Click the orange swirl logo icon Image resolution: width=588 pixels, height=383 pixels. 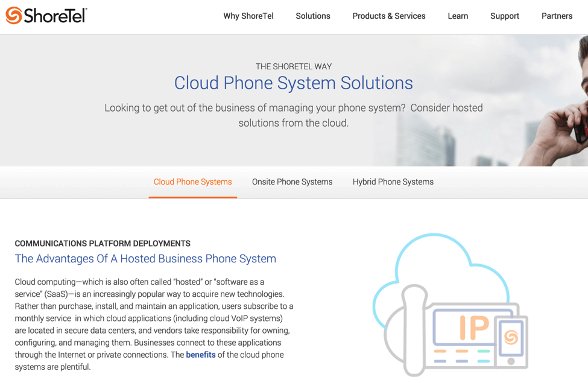pyautogui.click(x=13, y=16)
